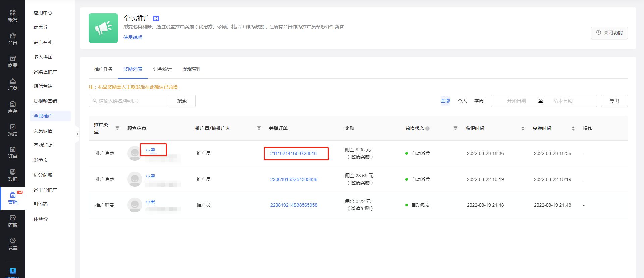Click the 佣金 23.65 元 reward cell
Image resolution: width=644 pixels, height=278 pixels.
pyautogui.click(x=359, y=179)
